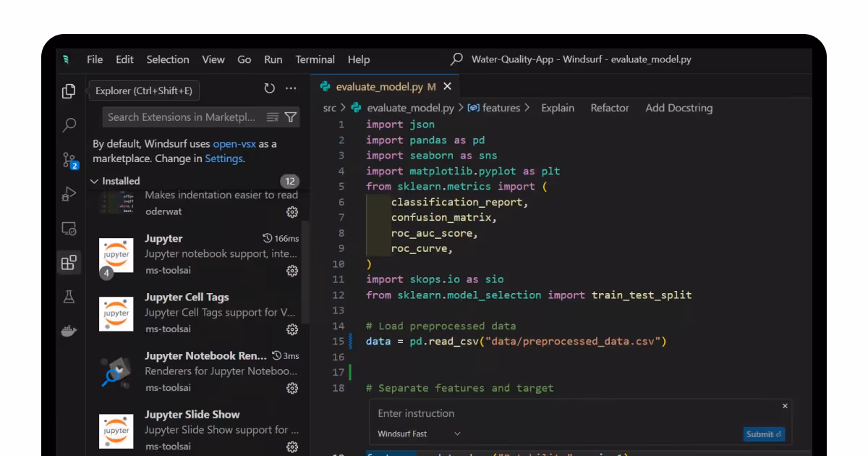Select the Jupyter Notebook Renderers extension title
This screenshot has height=456, width=868.
(x=205, y=355)
